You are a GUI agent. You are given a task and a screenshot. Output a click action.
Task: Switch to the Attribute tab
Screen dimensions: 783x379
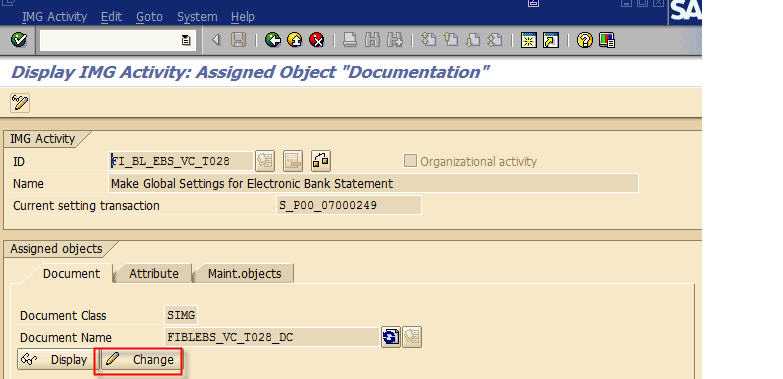click(x=153, y=274)
